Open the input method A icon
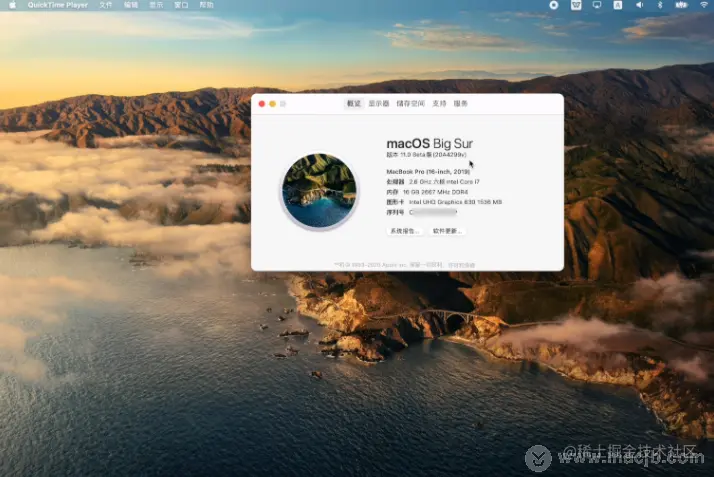 (x=618, y=5)
